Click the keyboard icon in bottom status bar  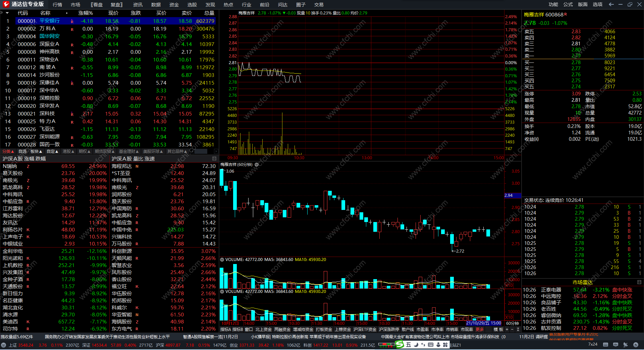(x=605, y=345)
